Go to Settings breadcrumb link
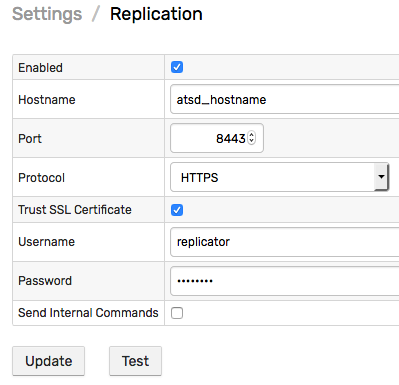Image resolution: width=399 pixels, height=385 pixels. (47, 14)
